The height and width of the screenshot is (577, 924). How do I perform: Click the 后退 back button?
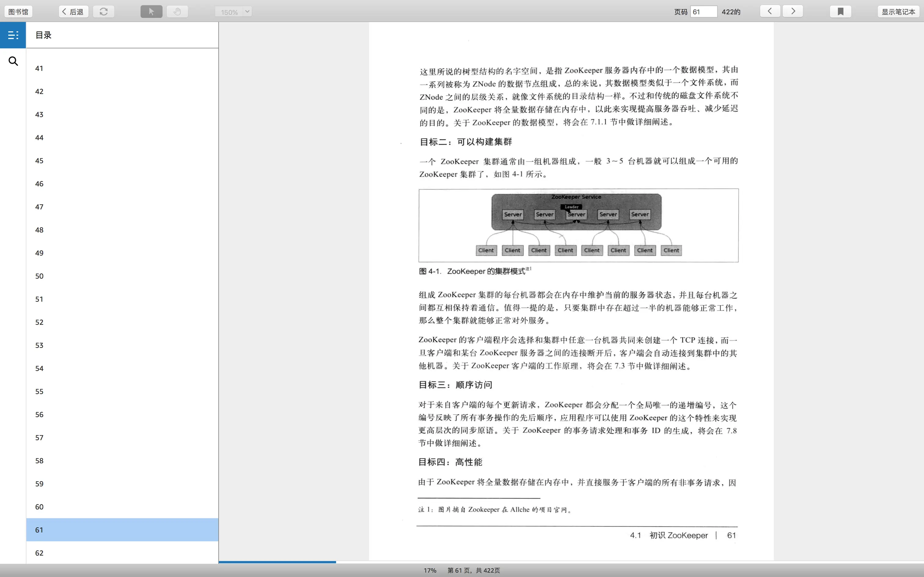[x=73, y=12]
